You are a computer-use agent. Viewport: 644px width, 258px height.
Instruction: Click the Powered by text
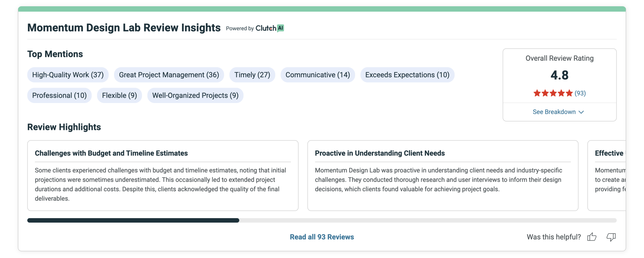pyautogui.click(x=240, y=28)
